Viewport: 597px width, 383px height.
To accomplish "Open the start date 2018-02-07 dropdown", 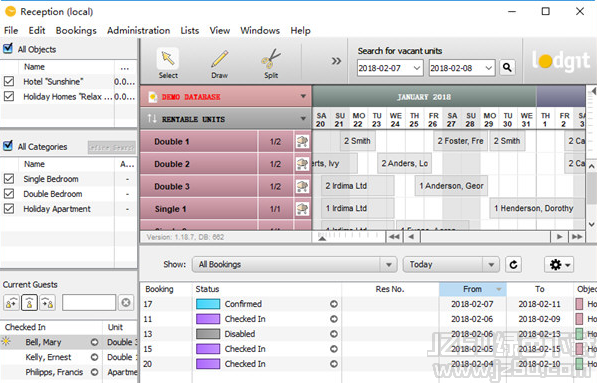I will [x=417, y=68].
